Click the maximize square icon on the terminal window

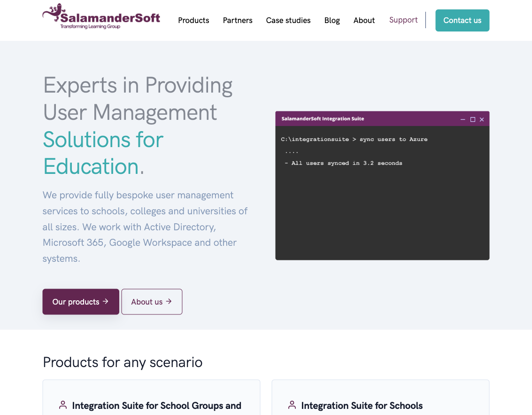point(472,119)
